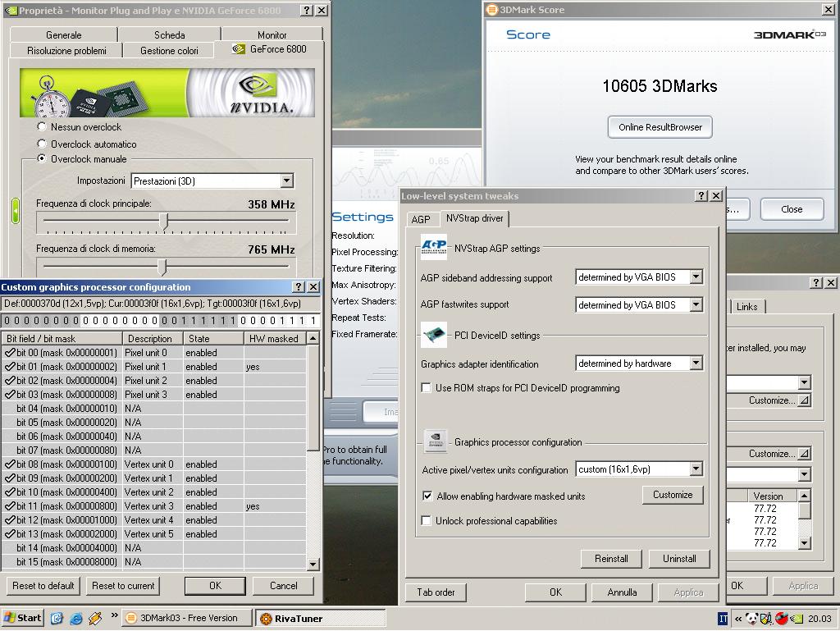
Task: Expand Active pixel/vertex units configuration dropdown
Action: point(696,469)
